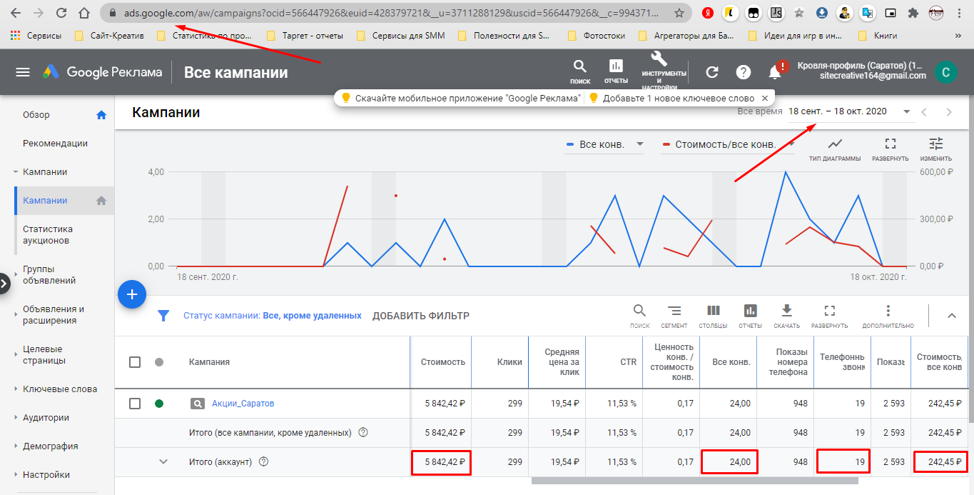Open Аудитории in the sidebar
The width and height of the screenshot is (974, 495).
pos(46,417)
